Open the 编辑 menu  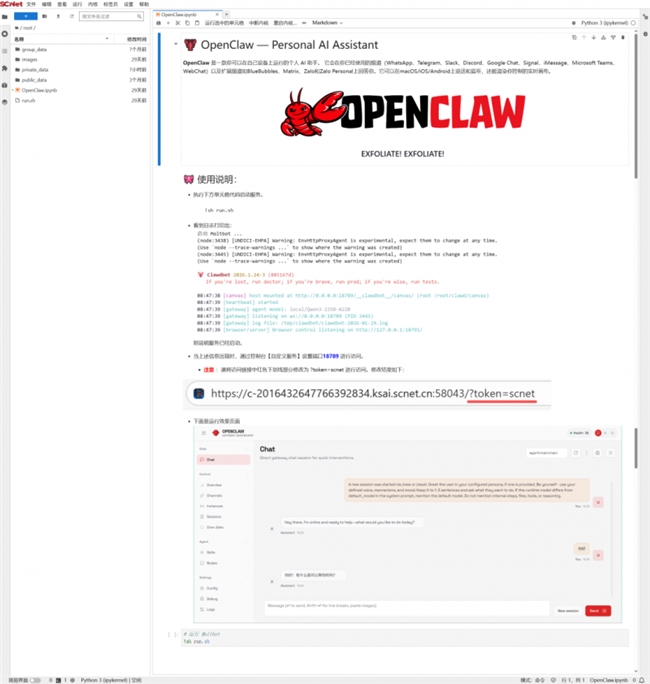pos(47,4)
